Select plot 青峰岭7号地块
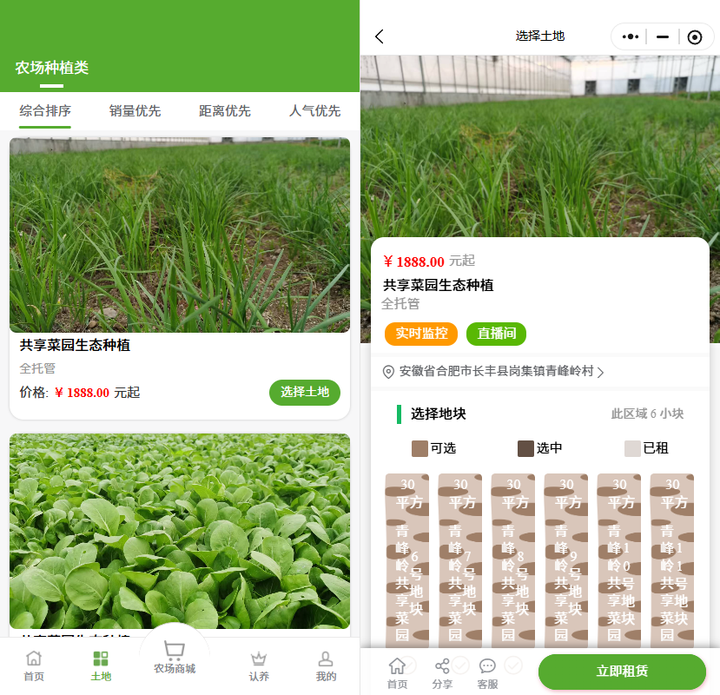 460,560
